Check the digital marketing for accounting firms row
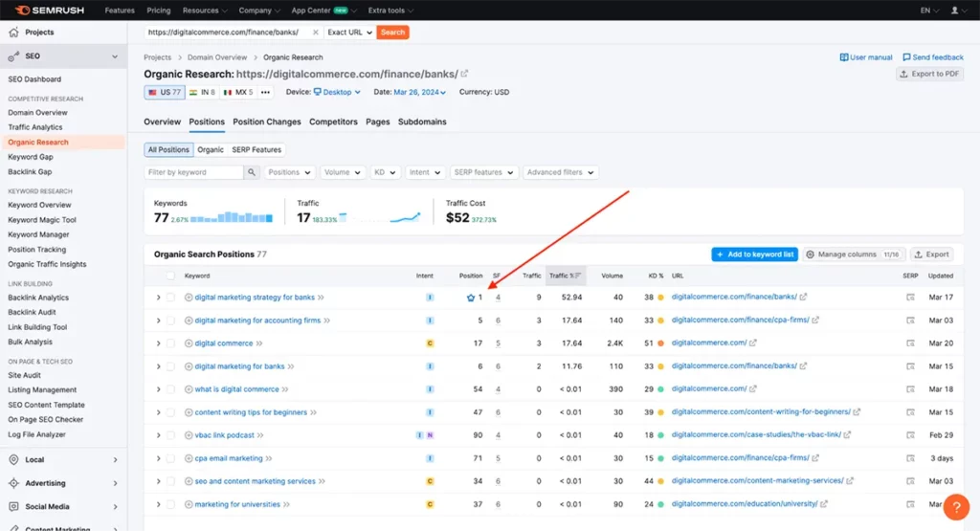 tap(170, 321)
